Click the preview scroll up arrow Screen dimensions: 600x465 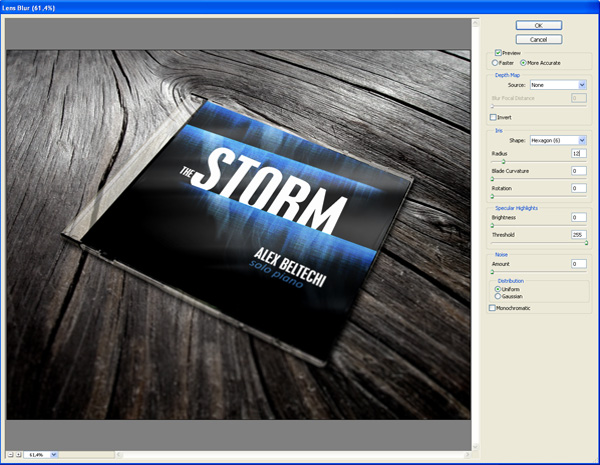click(476, 23)
